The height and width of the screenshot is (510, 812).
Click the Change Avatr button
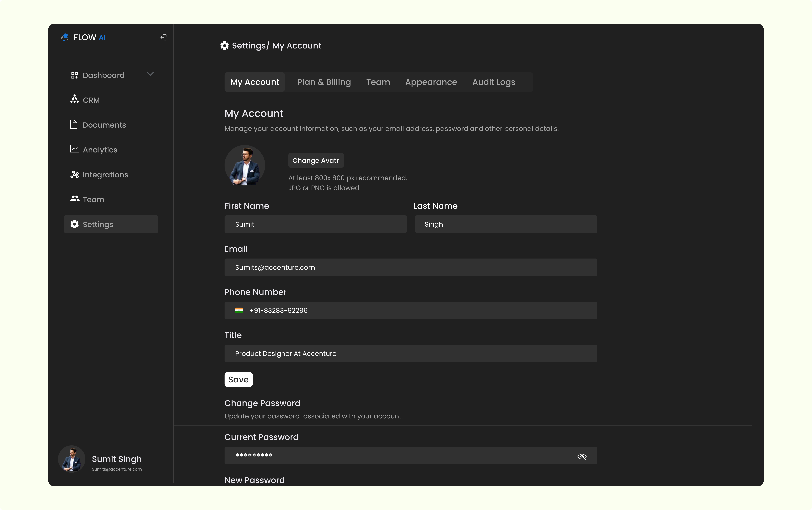pyautogui.click(x=316, y=161)
